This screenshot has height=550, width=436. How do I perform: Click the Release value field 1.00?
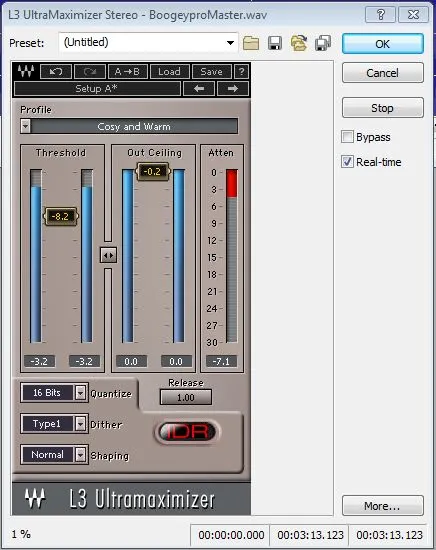186,397
